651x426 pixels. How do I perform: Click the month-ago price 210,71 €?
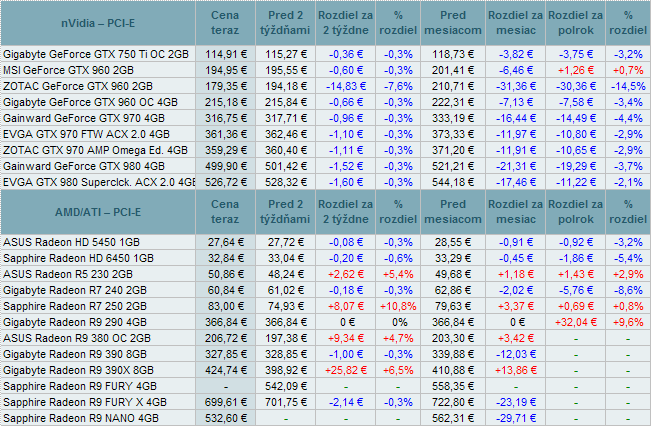453,86
